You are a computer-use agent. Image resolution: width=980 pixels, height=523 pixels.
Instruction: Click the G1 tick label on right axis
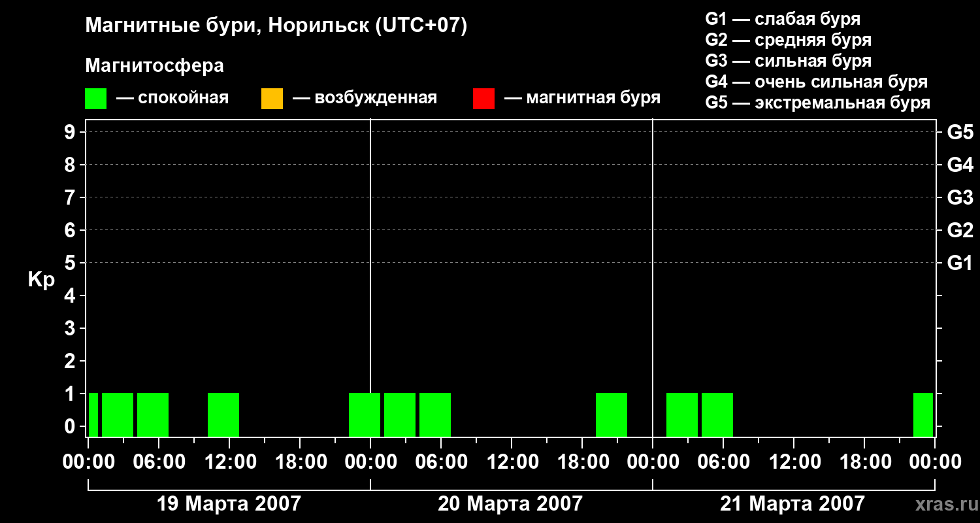tap(960, 263)
